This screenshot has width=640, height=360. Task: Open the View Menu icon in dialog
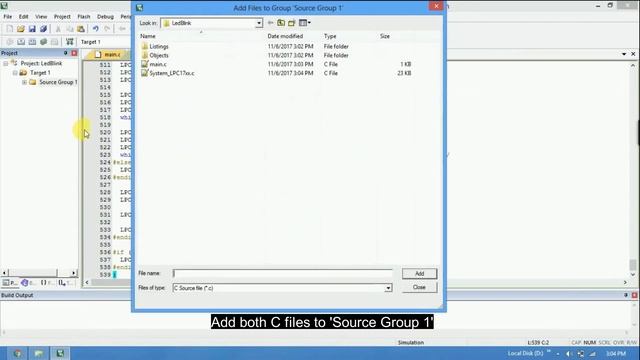click(304, 23)
